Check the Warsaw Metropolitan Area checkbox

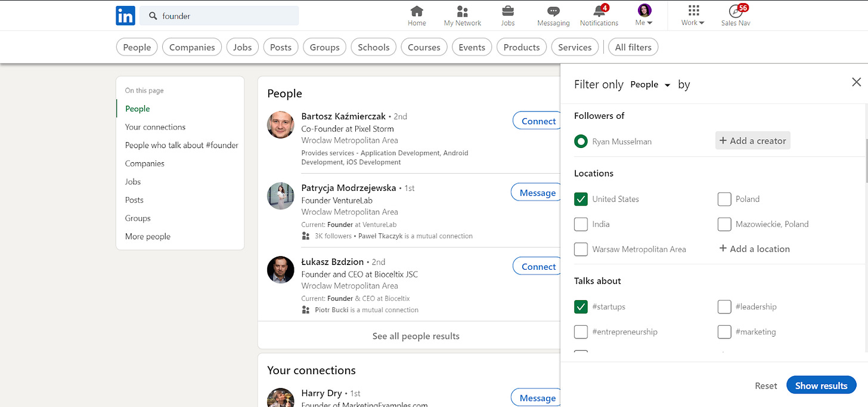point(581,249)
